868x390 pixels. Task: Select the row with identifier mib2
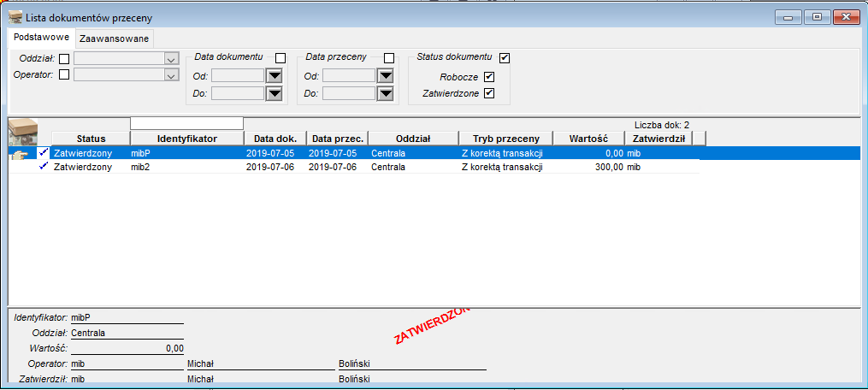[354, 166]
